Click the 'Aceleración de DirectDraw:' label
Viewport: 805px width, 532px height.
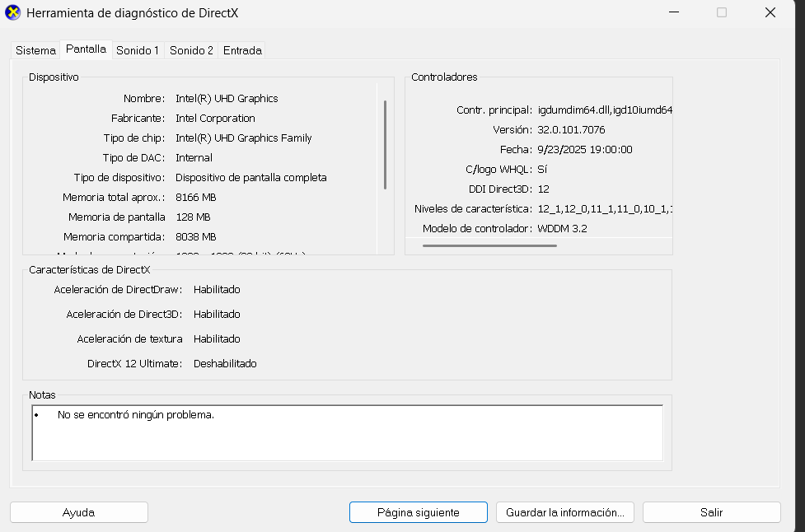point(118,290)
